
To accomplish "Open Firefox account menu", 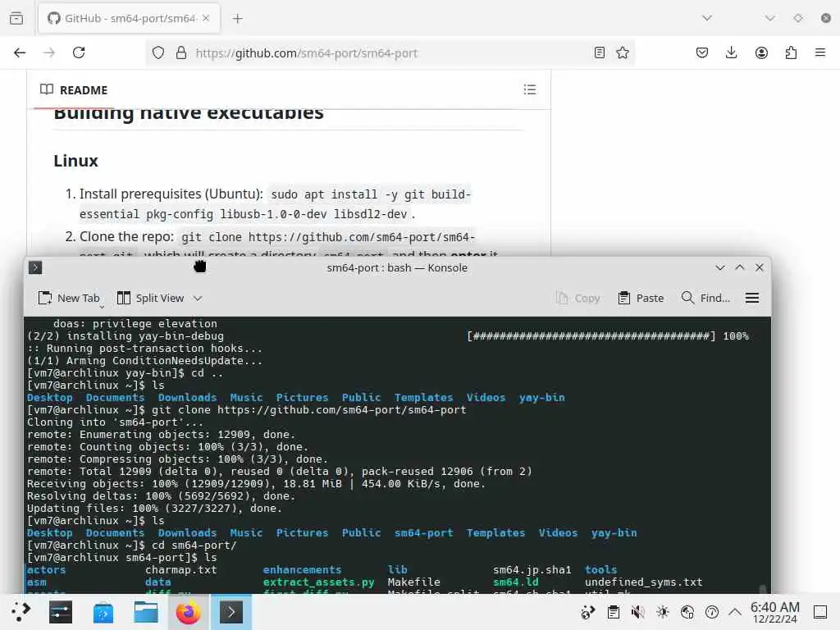I will 761,52.
